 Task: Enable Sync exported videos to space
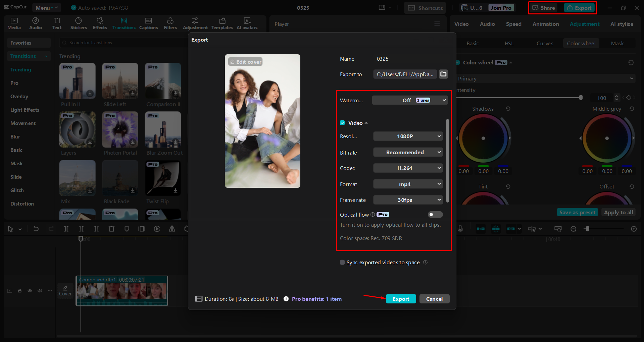point(342,262)
